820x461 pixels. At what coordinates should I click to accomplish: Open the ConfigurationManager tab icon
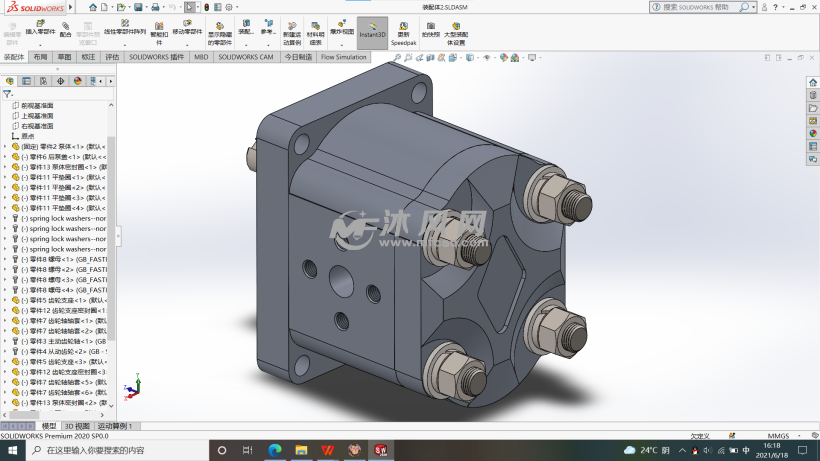click(44, 81)
